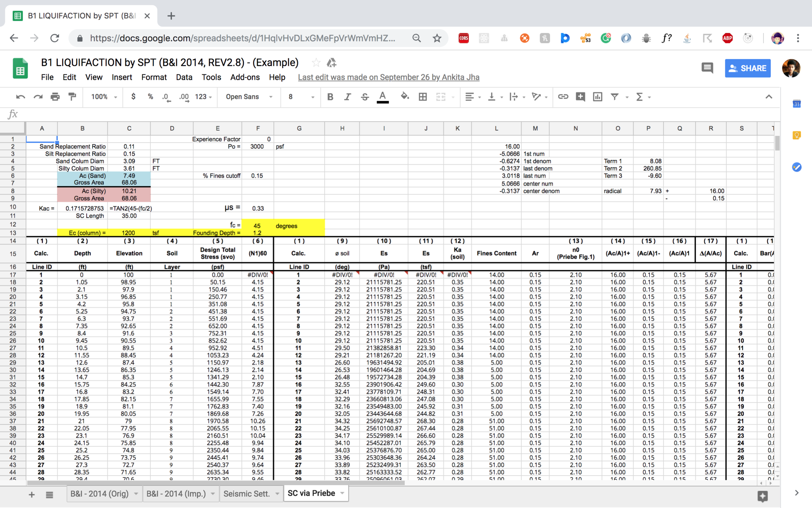The image size is (812, 508).
Task: Click the Undo arrow icon
Action: click(x=20, y=97)
